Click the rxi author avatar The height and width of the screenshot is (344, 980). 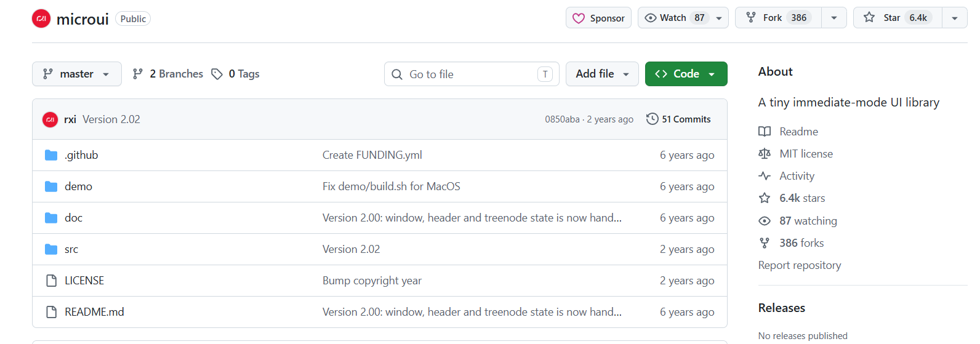pos(50,119)
